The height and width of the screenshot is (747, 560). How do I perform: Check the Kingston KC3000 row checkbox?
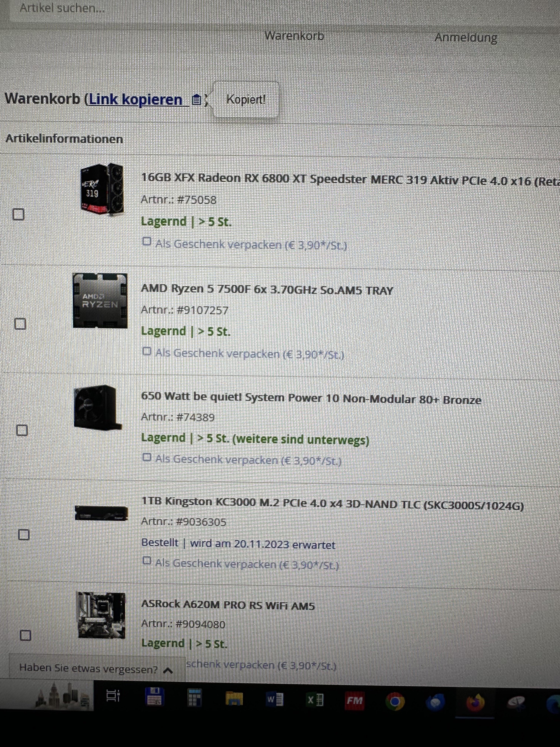point(24,534)
